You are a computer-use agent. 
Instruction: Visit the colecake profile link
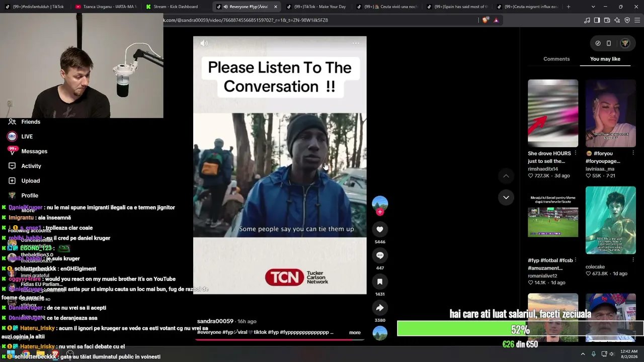pos(595,267)
